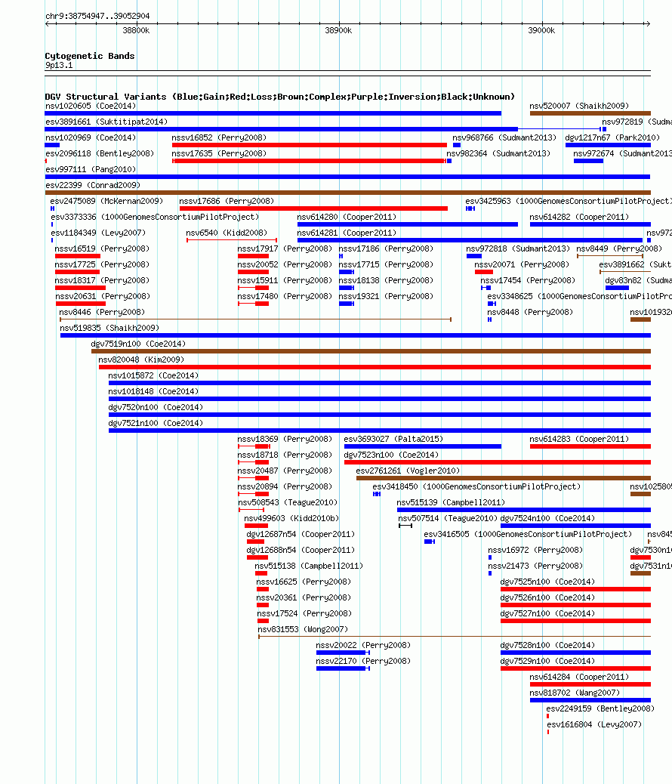This screenshot has width=672, height=784.
Task: Open nsv982364 (Sudmant2013) variant
Action: click(x=498, y=154)
